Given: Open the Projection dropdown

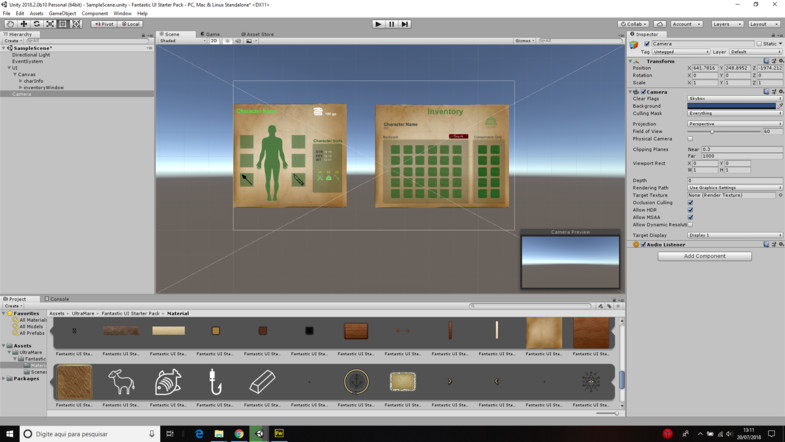Looking at the screenshot, I should point(734,124).
